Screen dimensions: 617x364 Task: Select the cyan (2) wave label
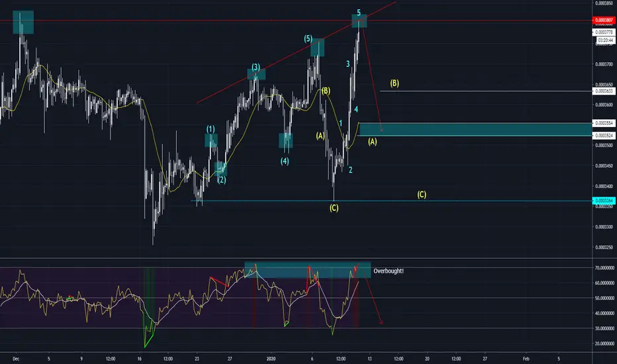pyautogui.click(x=222, y=180)
